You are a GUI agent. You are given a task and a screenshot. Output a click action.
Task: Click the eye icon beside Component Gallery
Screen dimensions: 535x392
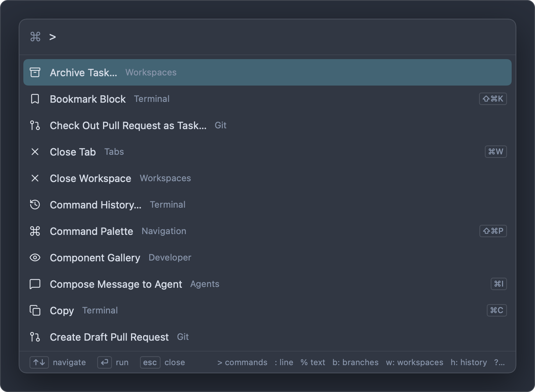click(35, 257)
